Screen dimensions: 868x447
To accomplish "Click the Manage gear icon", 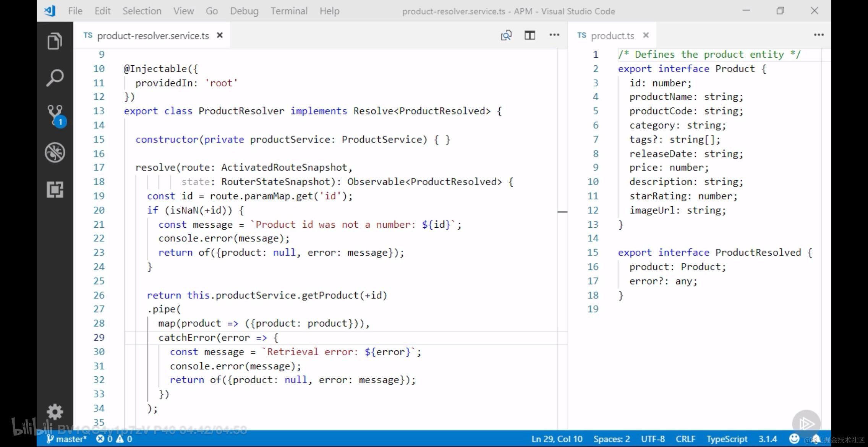I will [x=55, y=412].
